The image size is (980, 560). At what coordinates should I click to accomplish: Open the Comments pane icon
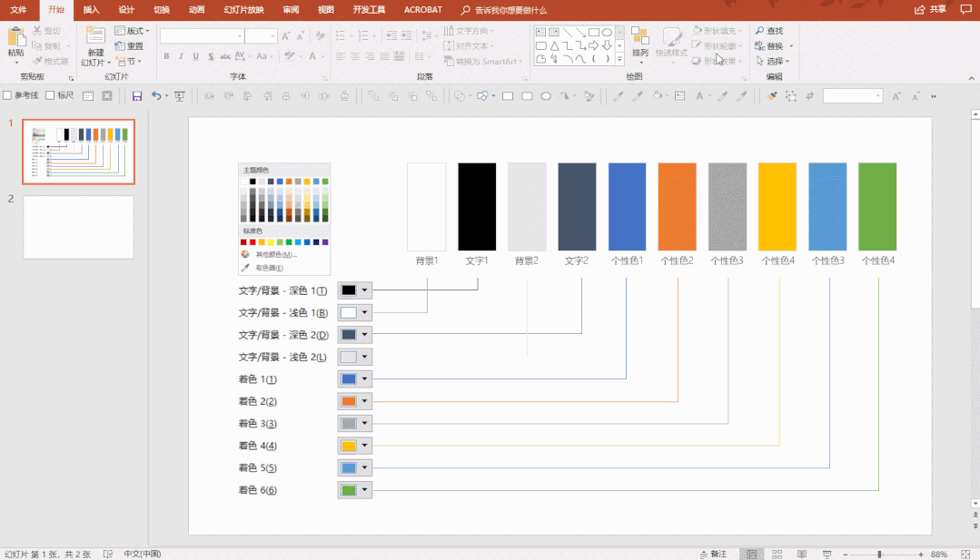(x=965, y=9)
